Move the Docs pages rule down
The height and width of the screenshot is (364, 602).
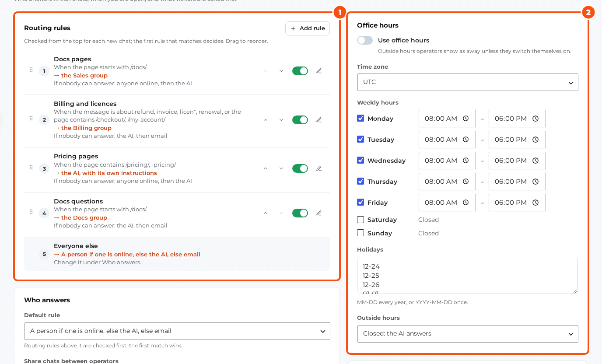[x=281, y=71]
